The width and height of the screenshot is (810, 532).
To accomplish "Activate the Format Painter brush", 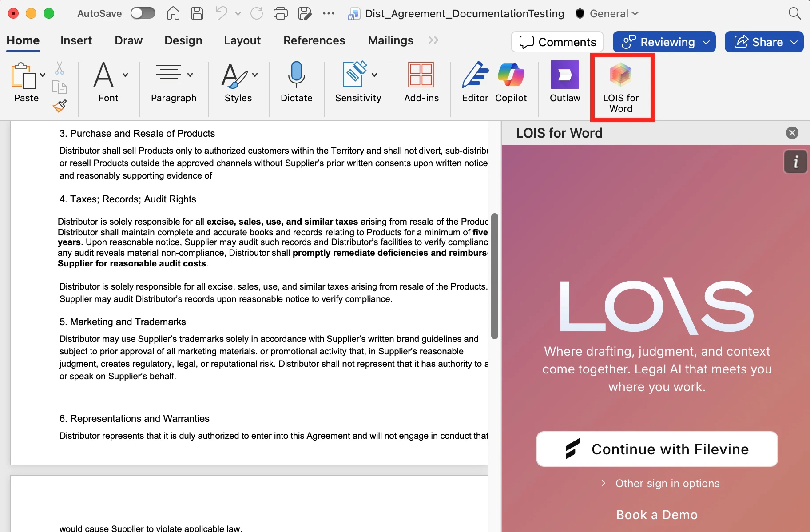I will point(60,106).
